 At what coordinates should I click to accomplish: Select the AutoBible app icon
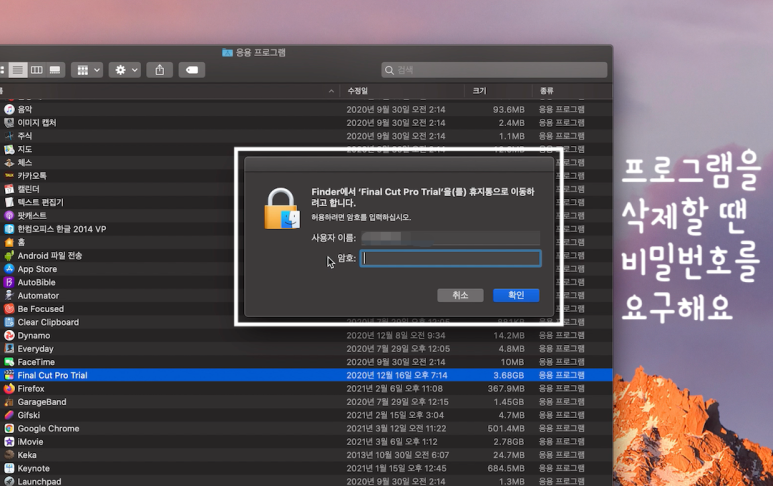pyautogui.click(x=9, y=282)
